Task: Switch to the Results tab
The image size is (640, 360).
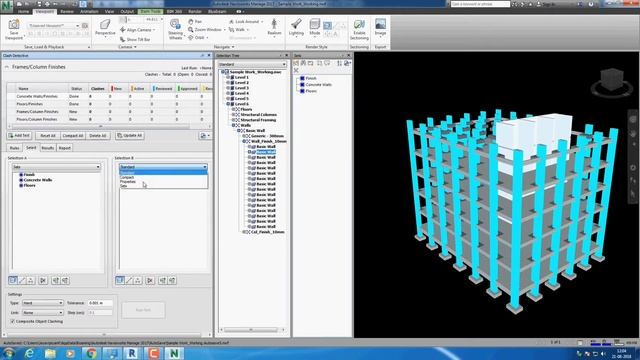Action: 48,148
